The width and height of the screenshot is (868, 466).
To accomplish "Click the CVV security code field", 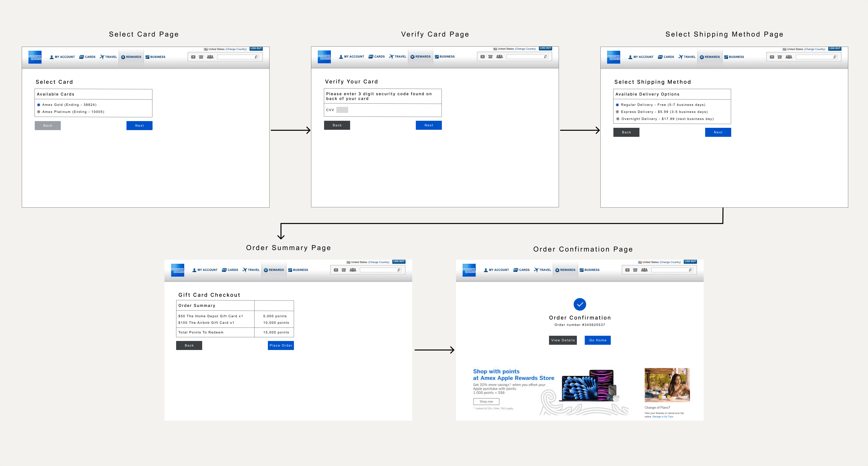I will click(x=342, y=110).
